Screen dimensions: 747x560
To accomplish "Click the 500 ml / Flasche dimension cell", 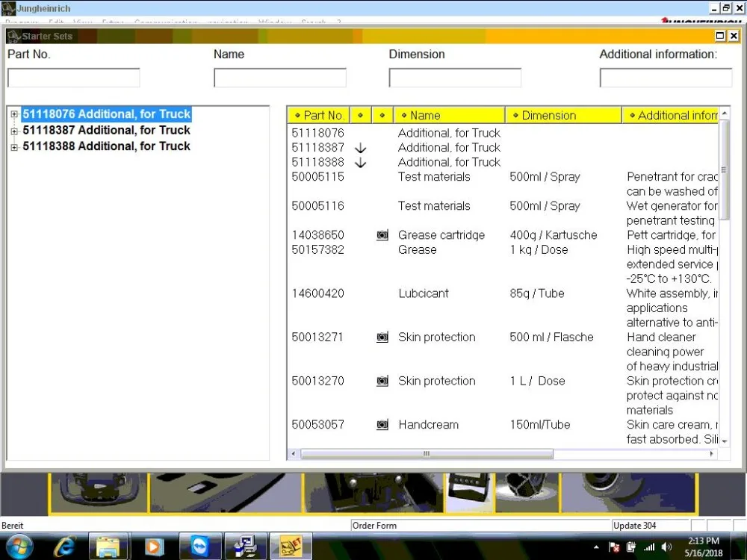I will pos(551,337).
